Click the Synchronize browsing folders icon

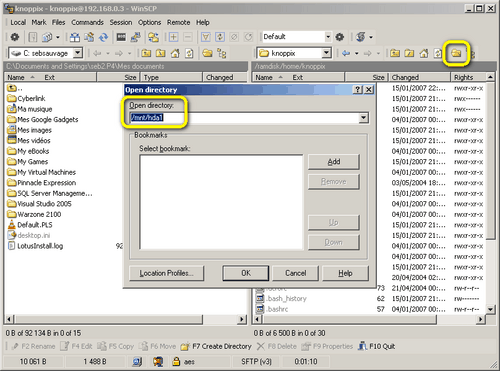[x=153, y=37]
